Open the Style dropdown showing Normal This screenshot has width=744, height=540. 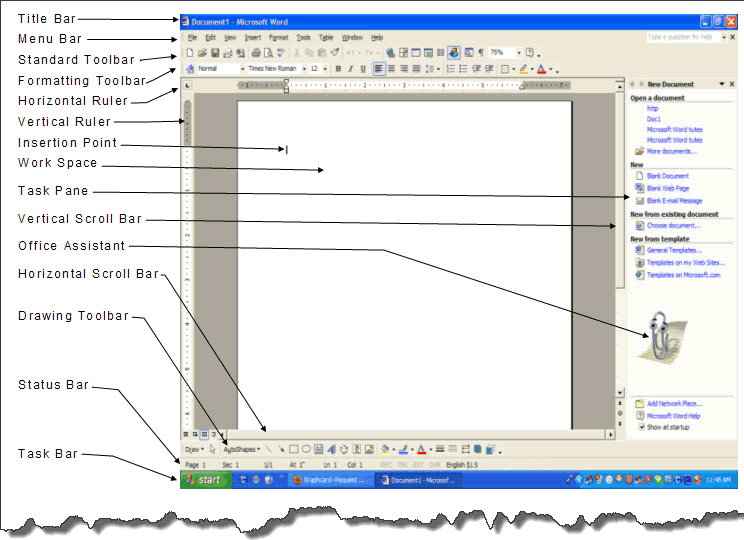(x=242, y=69)
